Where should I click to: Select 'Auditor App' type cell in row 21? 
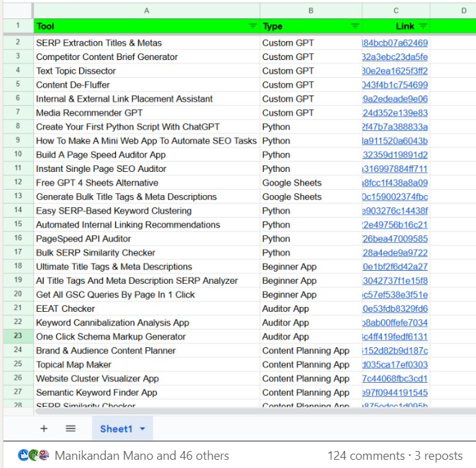tap(311, 308)
